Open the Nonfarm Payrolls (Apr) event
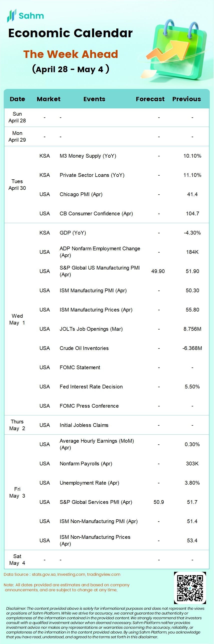Screen dimensions: 214x644 click(86, 464)
